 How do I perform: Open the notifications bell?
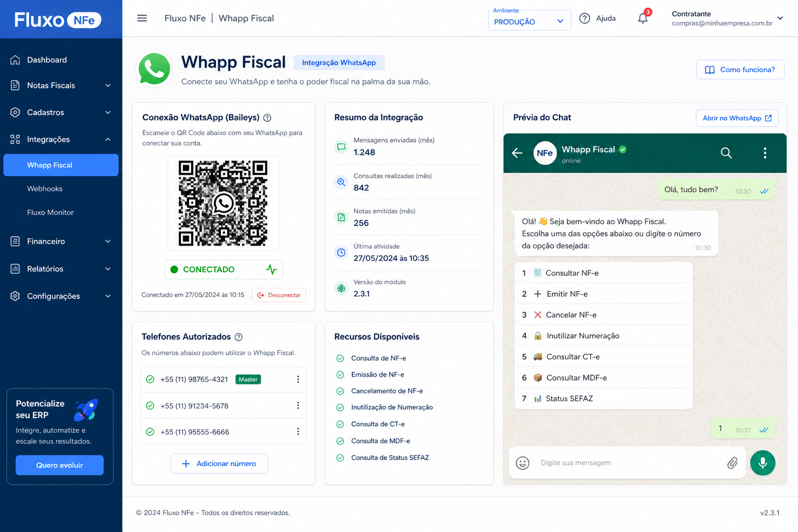coord(643,18)
